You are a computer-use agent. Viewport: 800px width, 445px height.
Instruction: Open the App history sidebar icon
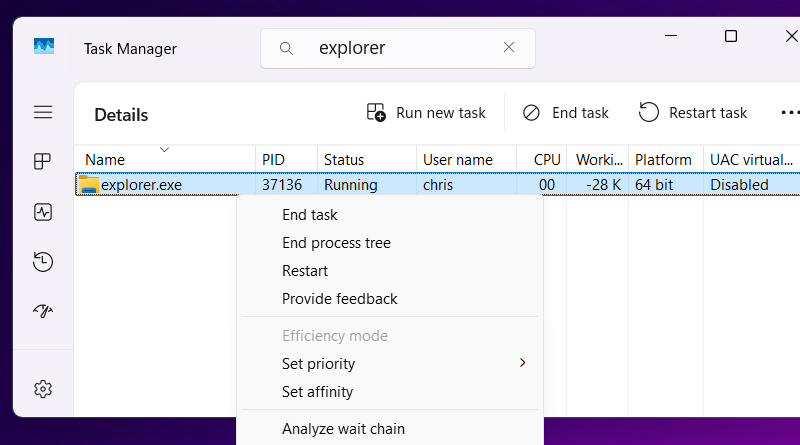(43, 262)
